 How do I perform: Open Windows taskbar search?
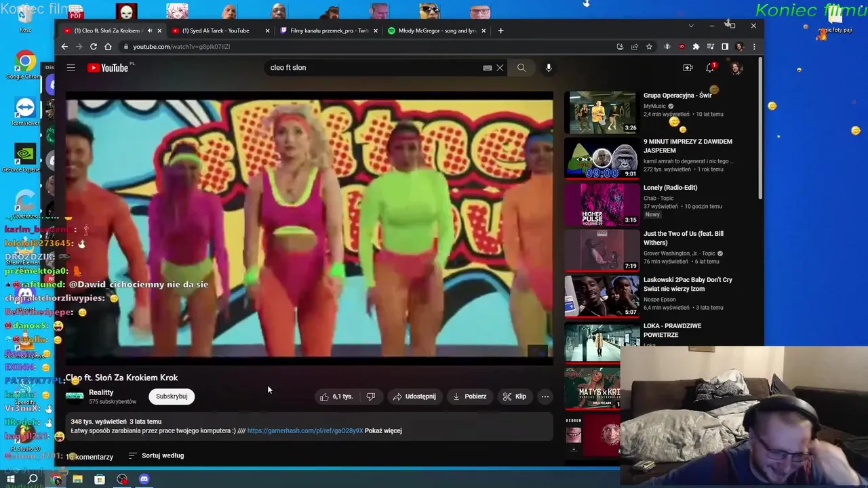click(33, 479)
